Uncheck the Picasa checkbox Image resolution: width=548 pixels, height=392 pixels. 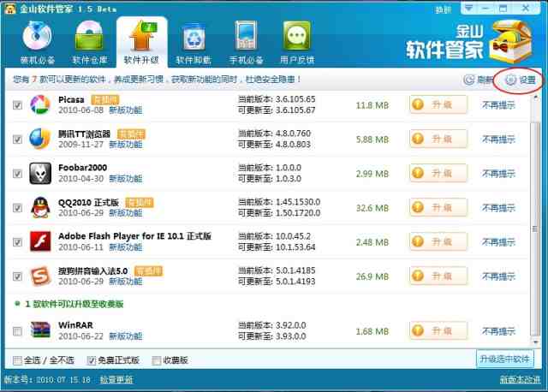click(17, 104)
